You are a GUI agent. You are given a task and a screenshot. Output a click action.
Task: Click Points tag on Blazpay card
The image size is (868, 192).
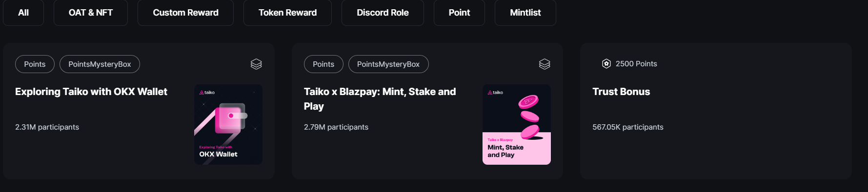point(323,64)
